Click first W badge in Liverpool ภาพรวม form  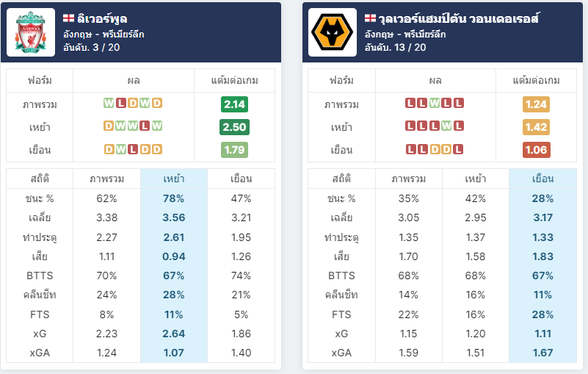pyautogui.click(x=109, y=104)
